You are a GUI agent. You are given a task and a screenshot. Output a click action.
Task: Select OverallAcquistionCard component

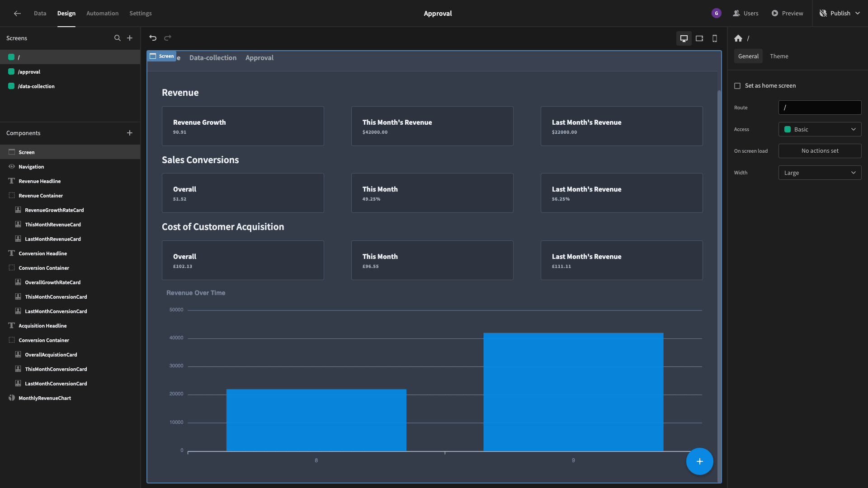point(70,355)
